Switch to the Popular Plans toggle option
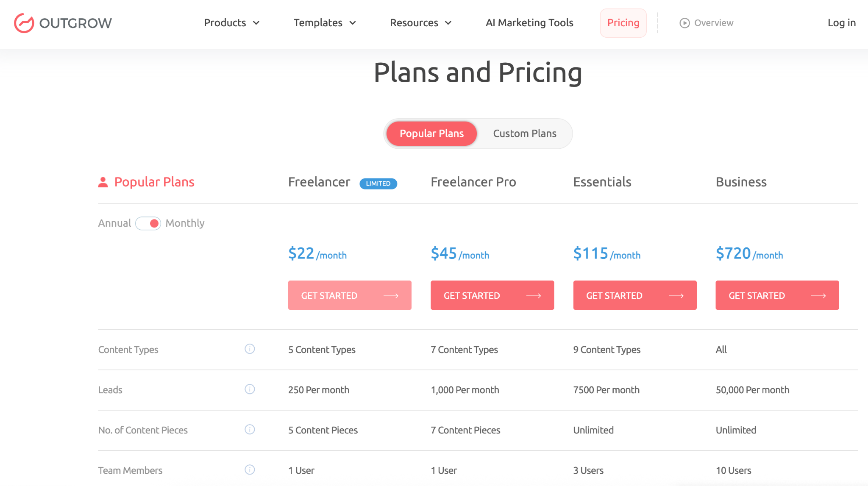Image resolution: width=868 pixels, height=486 pixels. tap(431, 133)
